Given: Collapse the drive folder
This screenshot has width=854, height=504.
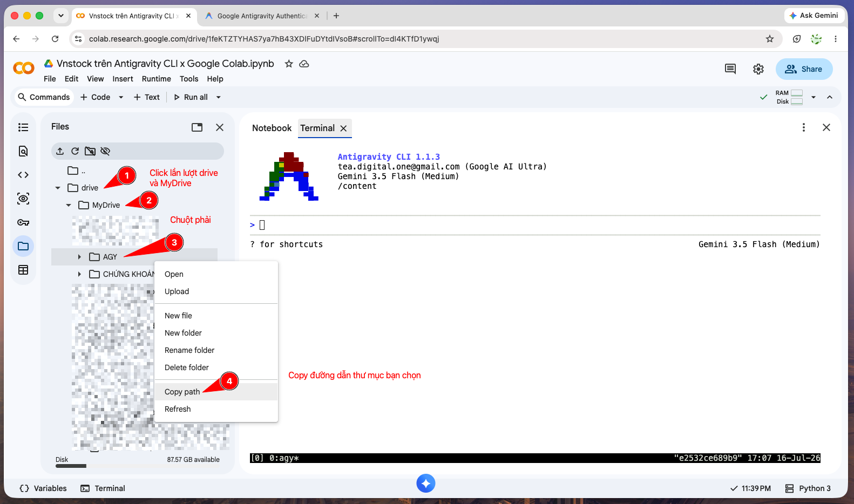Looking at the screenshot, I should 58,188.
